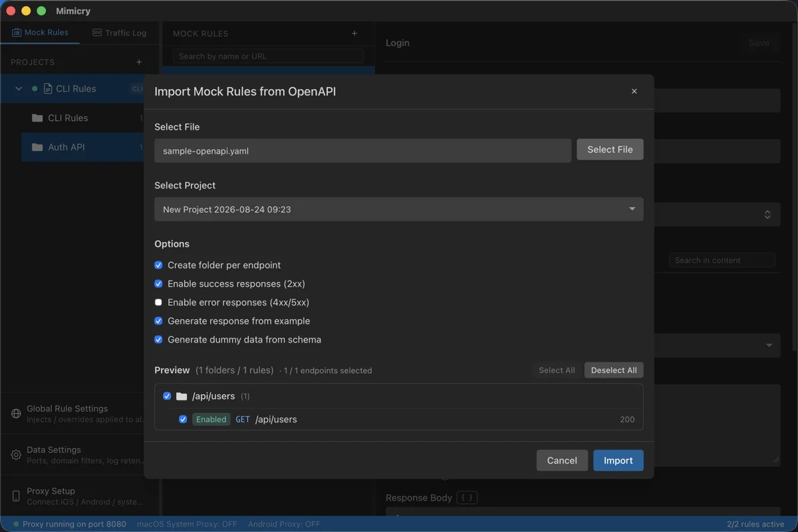Toggle Create folder per endpoint checkbox

click(158, 265)
